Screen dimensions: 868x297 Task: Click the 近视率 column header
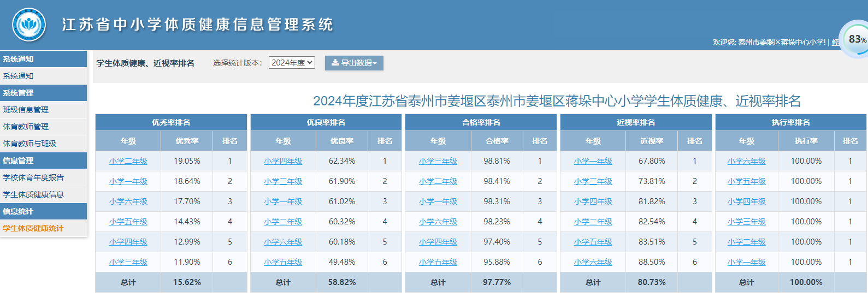(652, 141)
